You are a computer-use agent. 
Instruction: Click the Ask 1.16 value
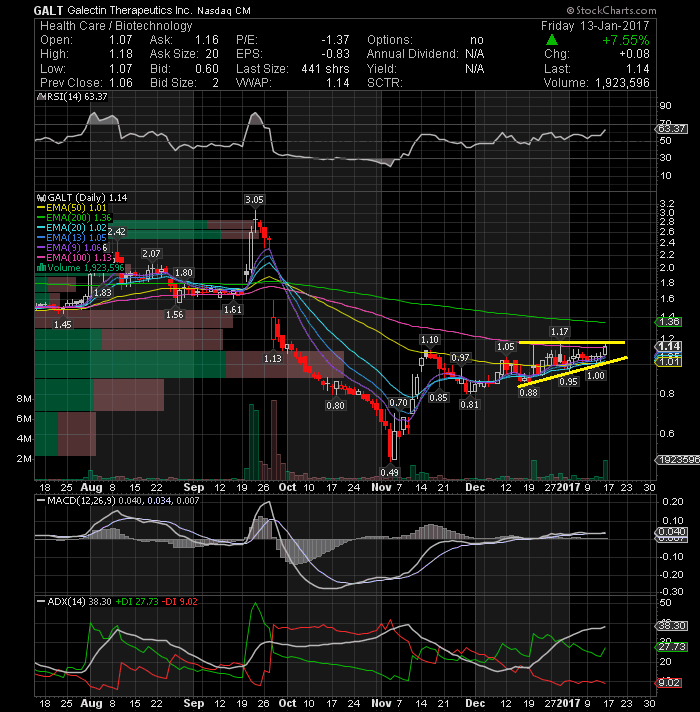tap(207, 40)
